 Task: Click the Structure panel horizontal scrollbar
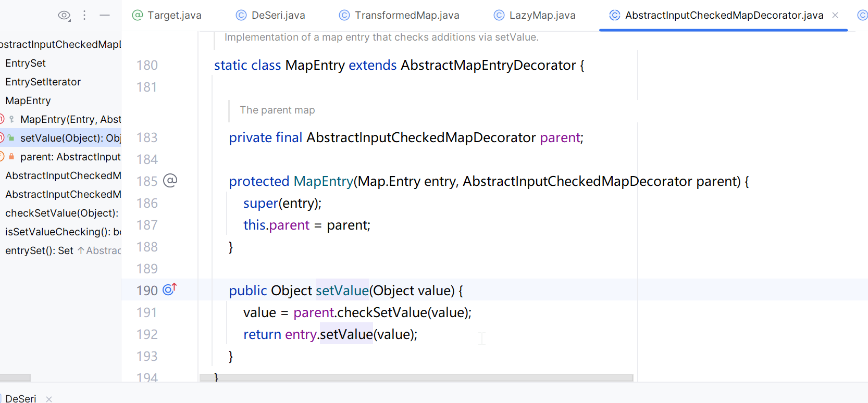tap(15, 377)
